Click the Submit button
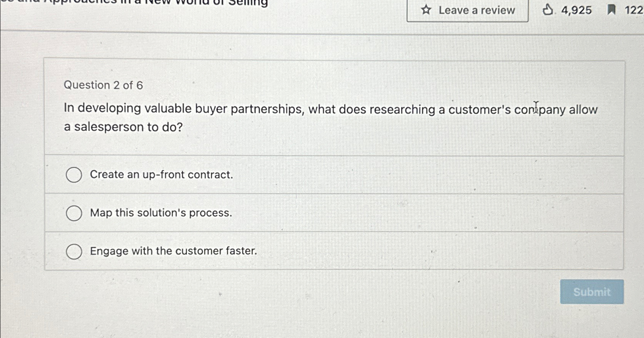644x338 pixels. point(591,292)
